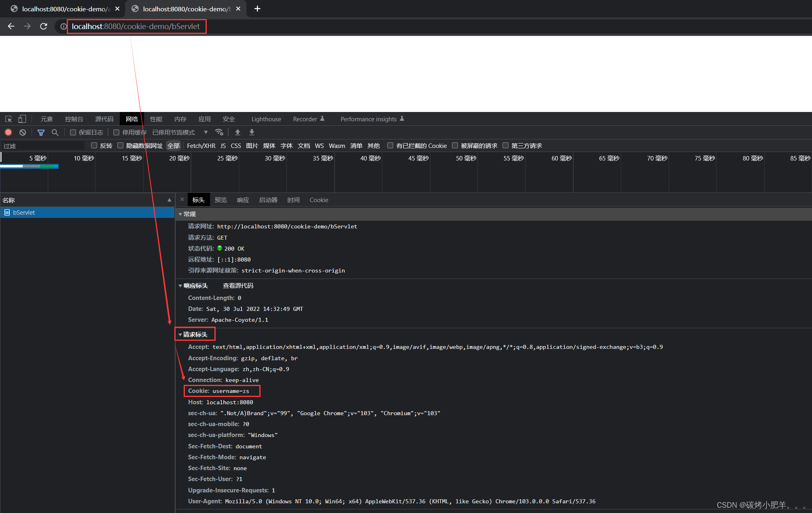Click 查看源代码 link
This screenshot has width=812, height=513.
coord(238,285)
